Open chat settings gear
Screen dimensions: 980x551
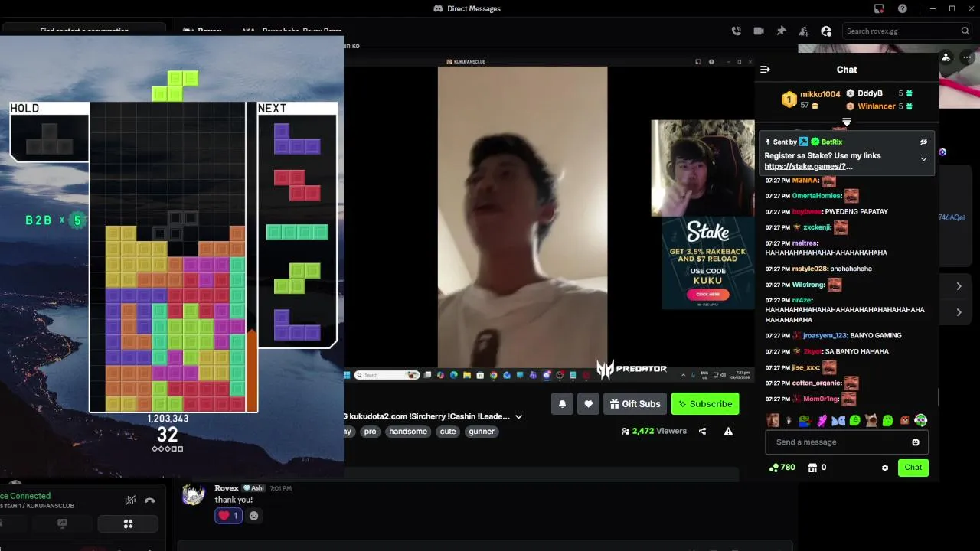click(x=885, y=468)
